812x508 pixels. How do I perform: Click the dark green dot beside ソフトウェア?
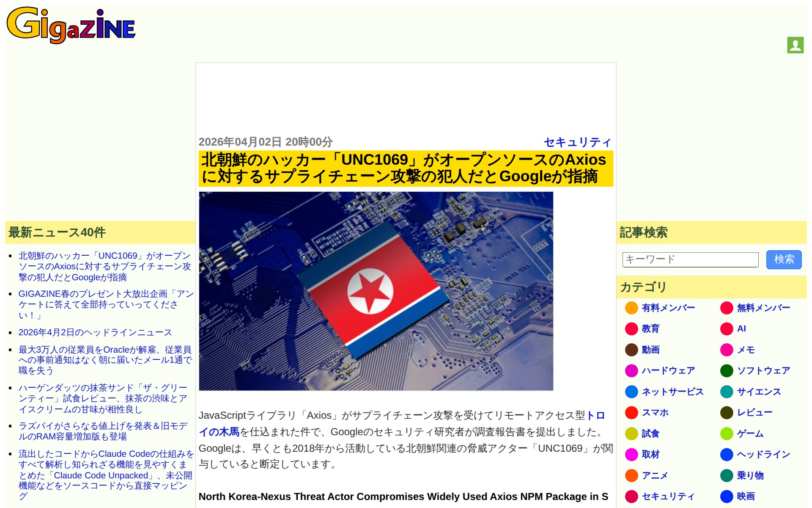(x=727, y=370)
